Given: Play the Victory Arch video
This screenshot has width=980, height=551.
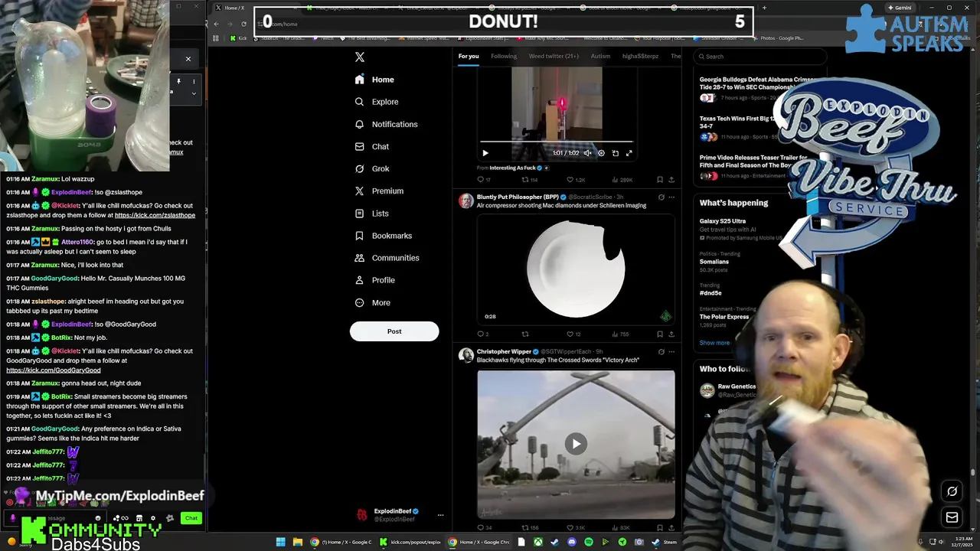Looking at the screenshot, I should [576, 444].
